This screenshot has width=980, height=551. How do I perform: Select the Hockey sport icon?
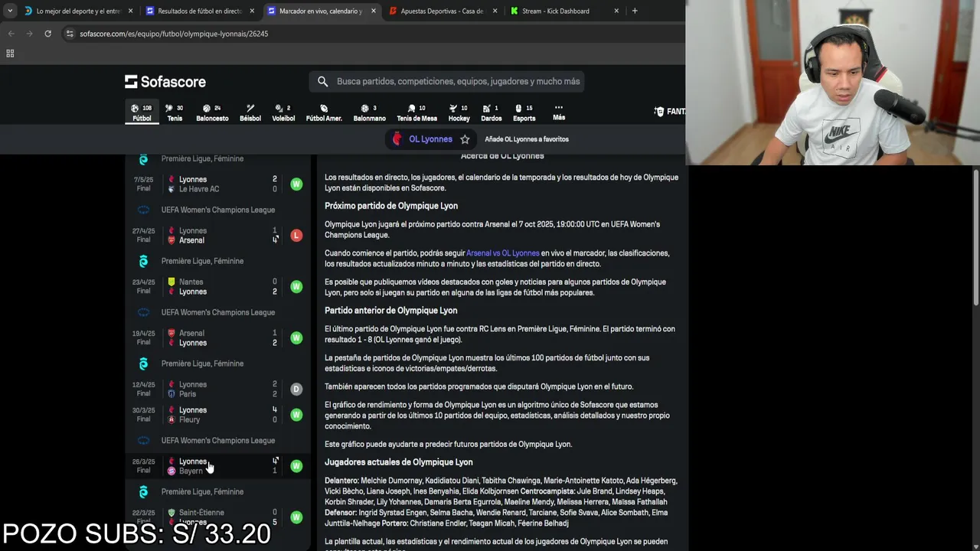click(x=459, y=112)
